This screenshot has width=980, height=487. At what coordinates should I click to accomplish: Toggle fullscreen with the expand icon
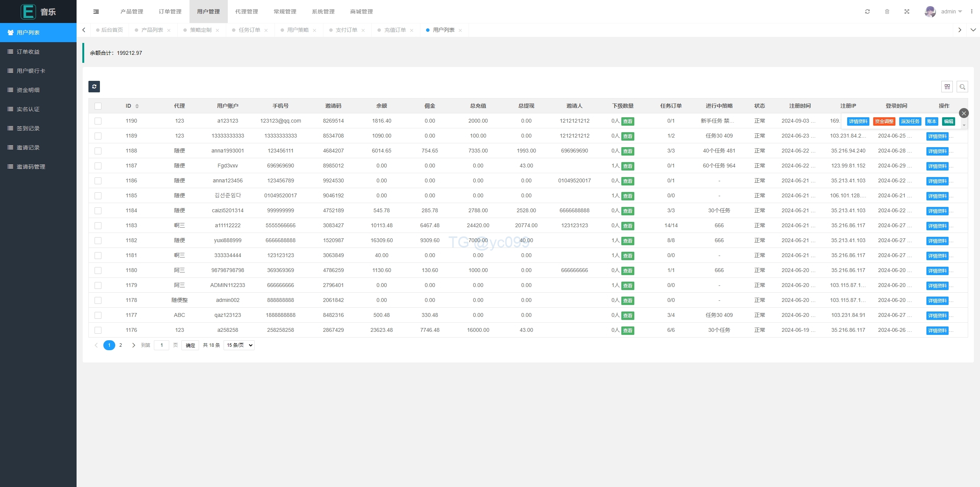[907, 11]
